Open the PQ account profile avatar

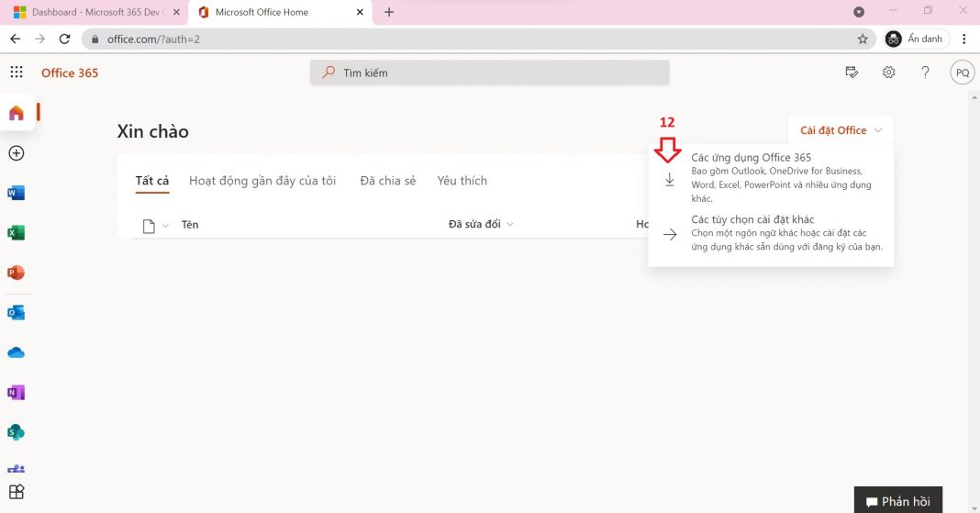(962, 72)
